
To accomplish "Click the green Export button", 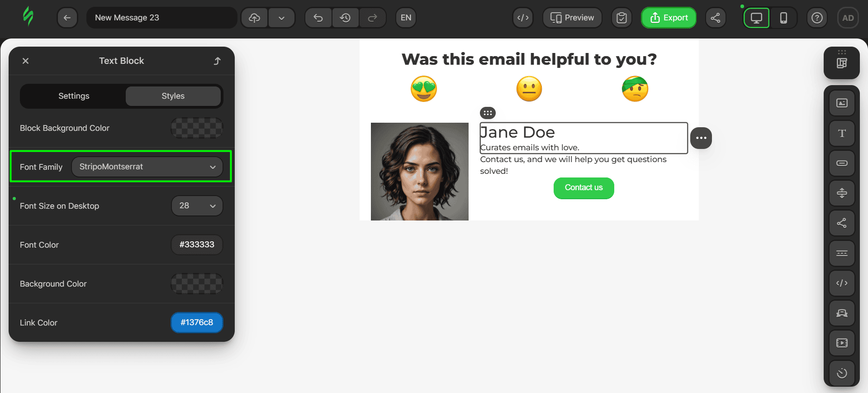I will [x=669, y=18].
